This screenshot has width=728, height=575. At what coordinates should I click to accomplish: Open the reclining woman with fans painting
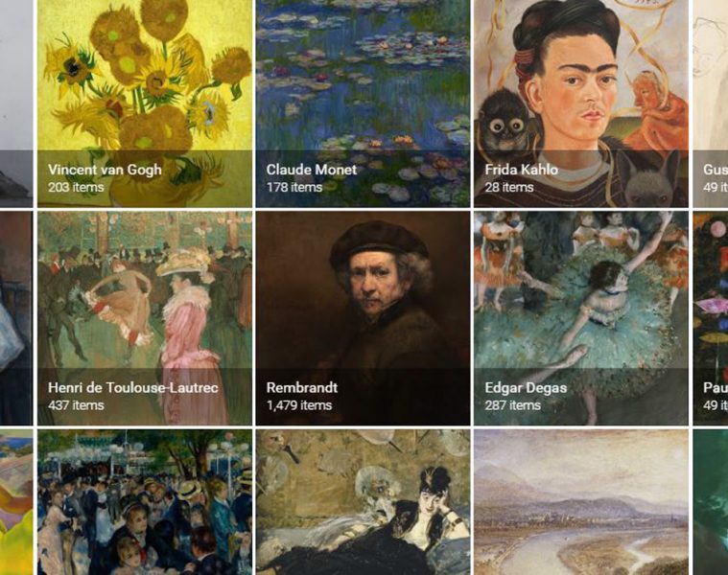tap(364, 502)
